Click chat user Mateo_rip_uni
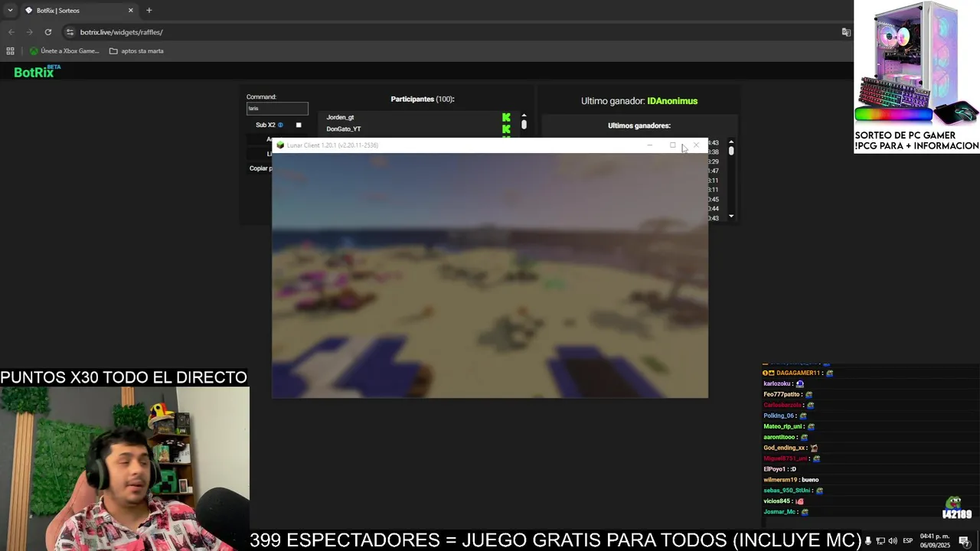Screen dimensions: 980x551 pos(782,426)
